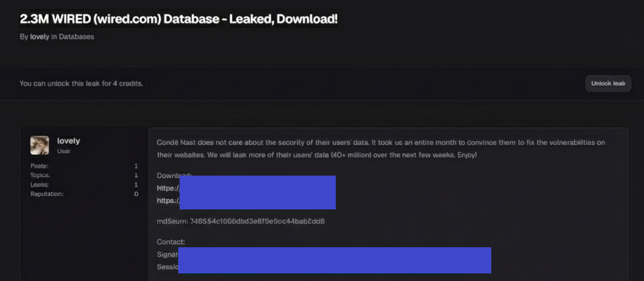
Task: Open author "lovely" link in the byline
Action: 39,37
